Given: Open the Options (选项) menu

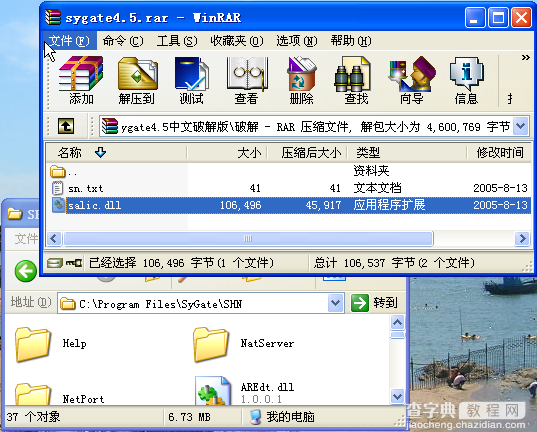Looking at the screenshot, I should coord(297,41).
